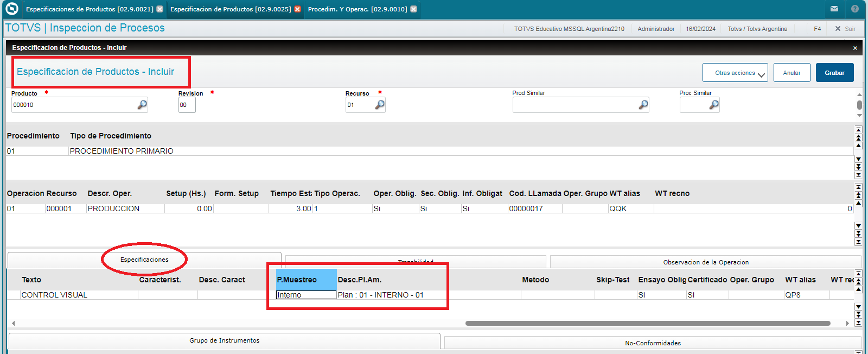
Task: Move up one row in Especificaciones grid
Action: tap(858, 289)
